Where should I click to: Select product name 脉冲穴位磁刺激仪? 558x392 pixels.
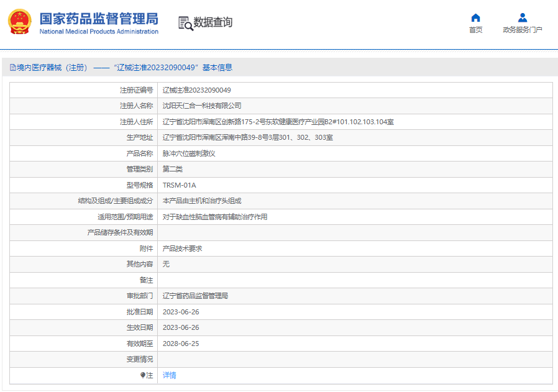189,153
